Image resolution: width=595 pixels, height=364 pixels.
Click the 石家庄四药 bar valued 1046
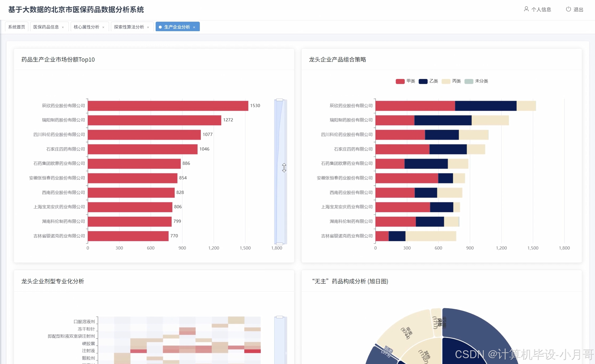(143, 149)
